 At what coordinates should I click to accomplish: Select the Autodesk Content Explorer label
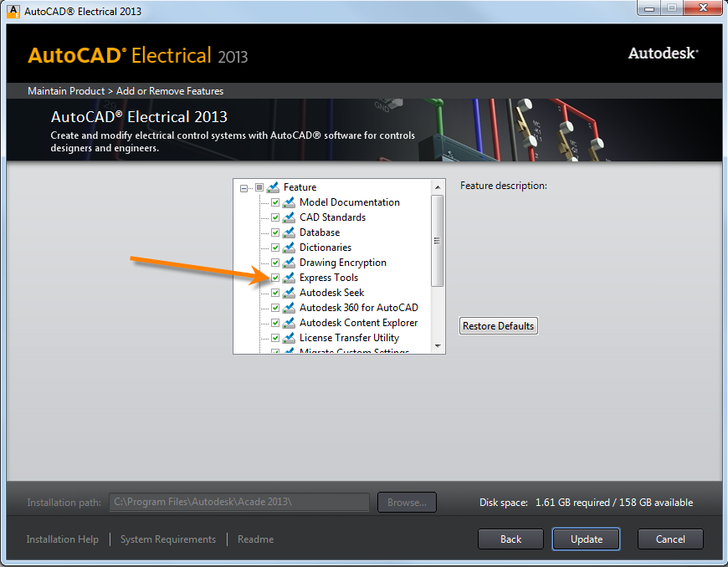pyautogui.click(x=358, y=323)
